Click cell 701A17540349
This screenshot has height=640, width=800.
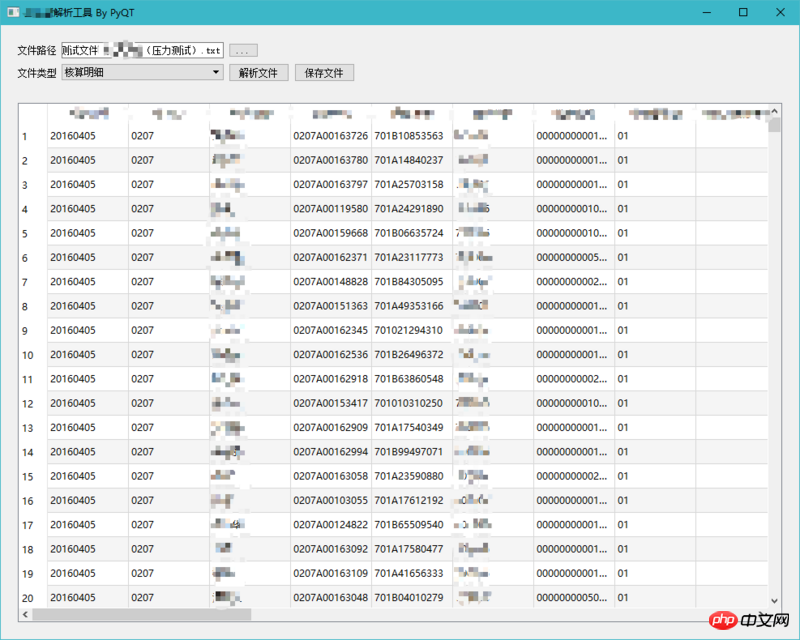tap(412, 427)
